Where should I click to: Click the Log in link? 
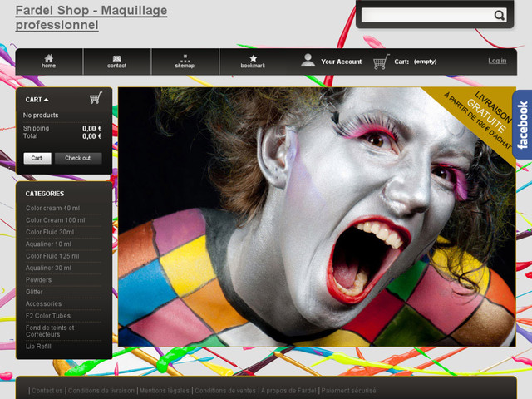497,61
